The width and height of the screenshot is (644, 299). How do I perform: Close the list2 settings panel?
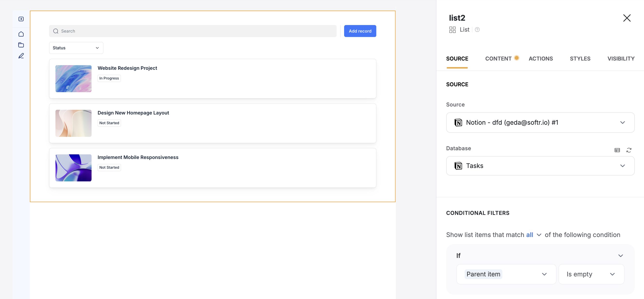pos(627,18)
